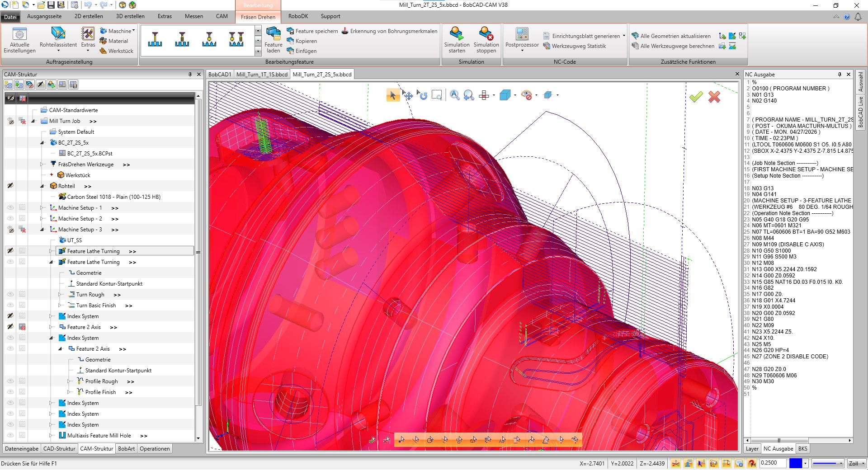
Task: Collapse the Mill Turn Job node
Action: click(x=33, y=121)
